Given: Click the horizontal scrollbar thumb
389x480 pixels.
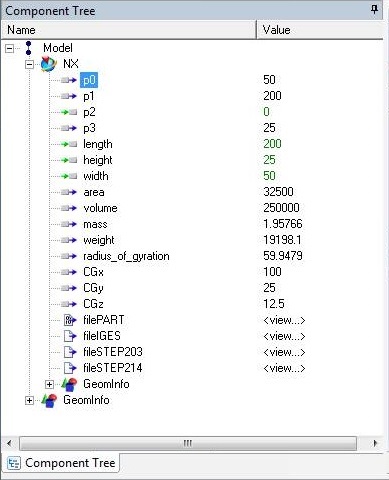Looking at the screenshot, I should (188, 444).
